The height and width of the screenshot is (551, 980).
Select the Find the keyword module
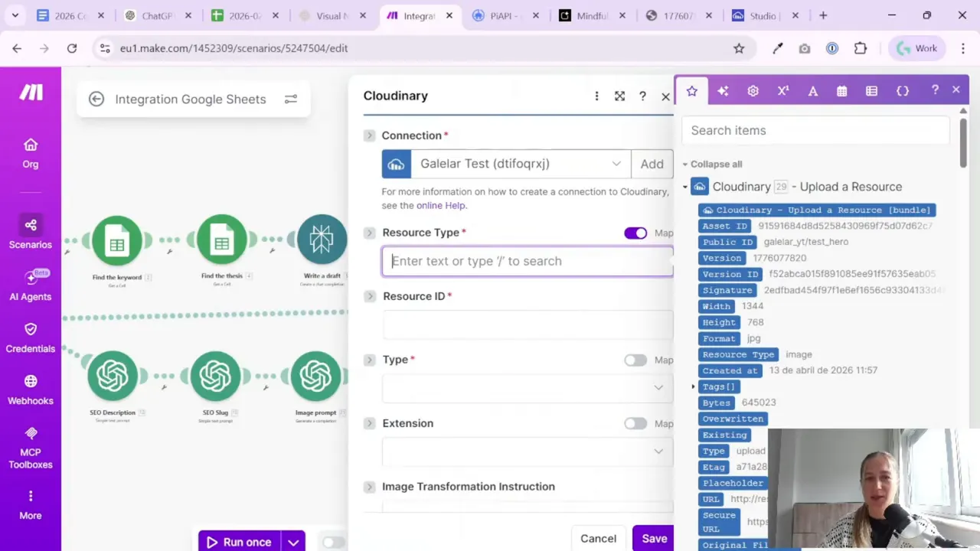[x=117, y=240]
